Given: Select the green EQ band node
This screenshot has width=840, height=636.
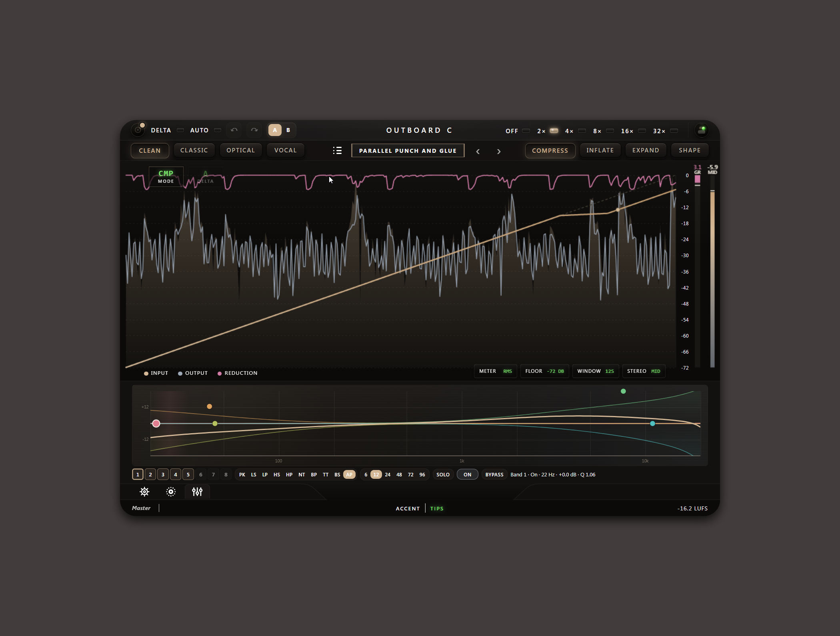Looking at the screenshot, I should click(623, 391).
